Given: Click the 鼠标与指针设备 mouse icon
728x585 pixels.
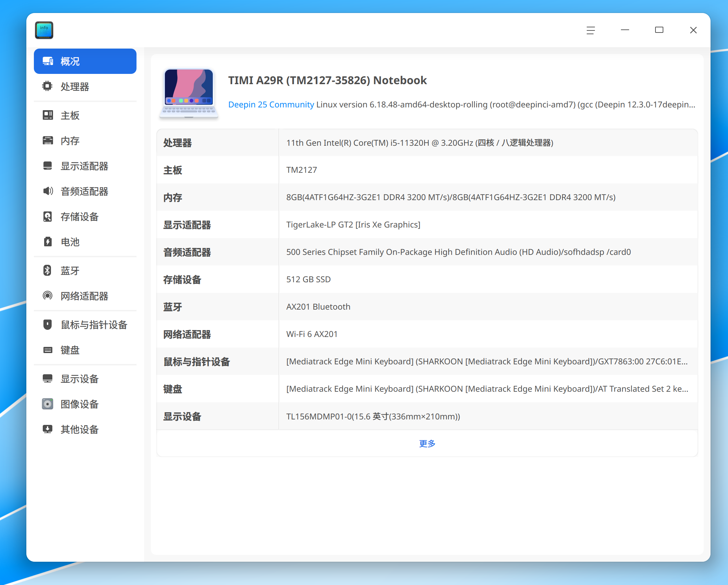Looking at the screenshot, I should click(48, 325).
